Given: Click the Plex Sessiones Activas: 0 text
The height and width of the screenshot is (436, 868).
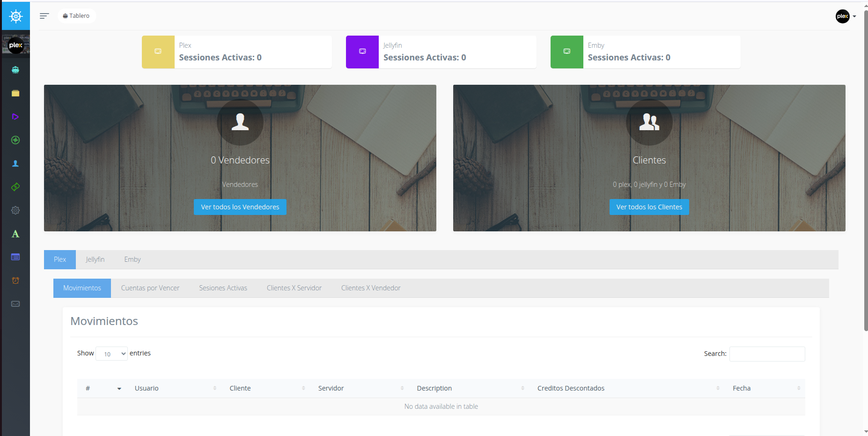Looking at the screenshot, I should click(220, 58).
